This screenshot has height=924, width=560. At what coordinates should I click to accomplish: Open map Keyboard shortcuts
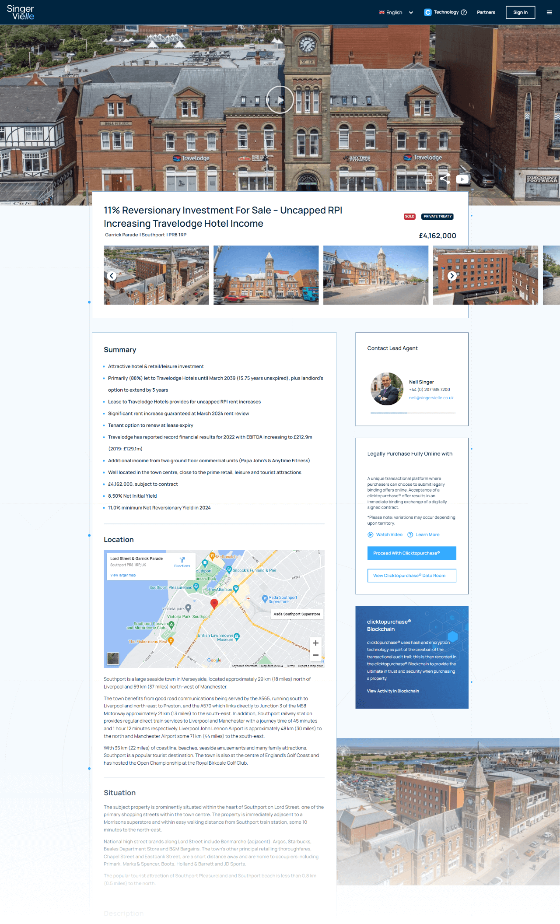pos(245,666)
